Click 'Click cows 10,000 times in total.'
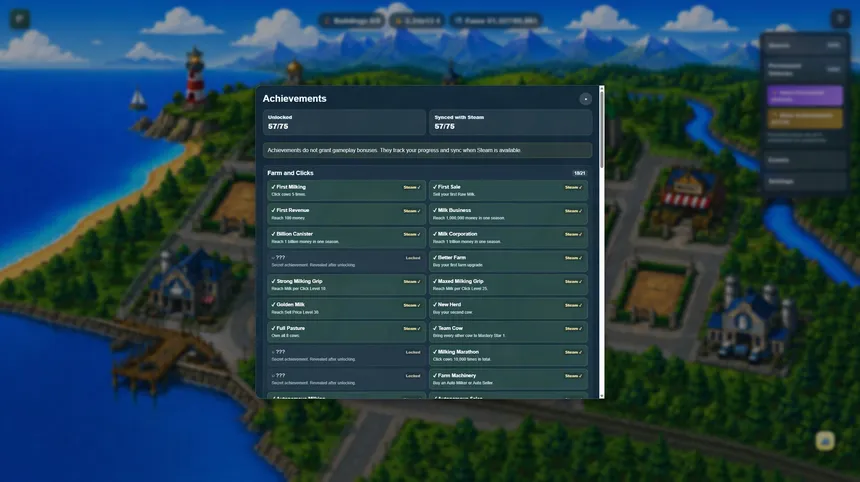The image size is (860, 482). click(x=462, y=360)
